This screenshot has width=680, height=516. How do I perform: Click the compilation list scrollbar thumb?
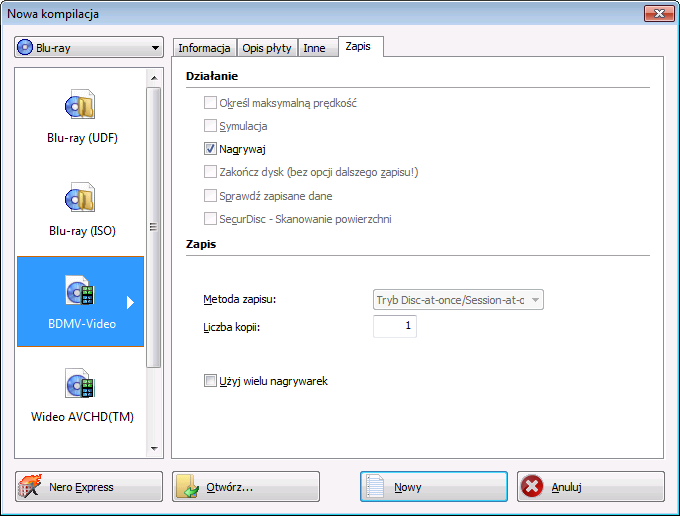(x=154, y=227)
